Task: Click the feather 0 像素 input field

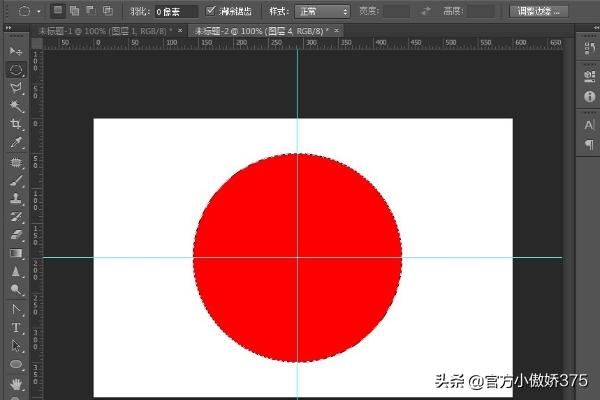Action: tap(176, 11)
